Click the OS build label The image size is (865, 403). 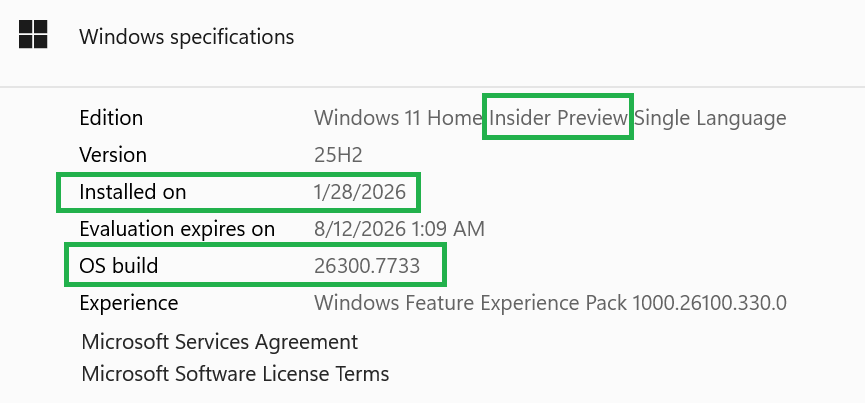click(119, 266)
